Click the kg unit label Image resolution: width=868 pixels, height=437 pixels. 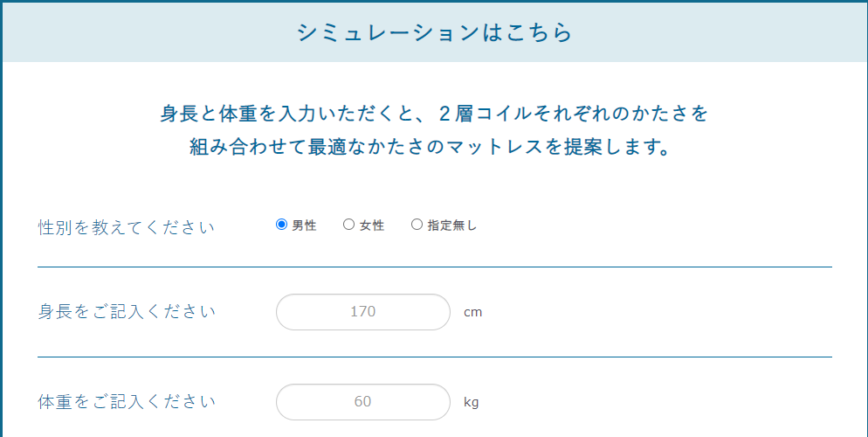pyautogui.click(x=472, y=403)
